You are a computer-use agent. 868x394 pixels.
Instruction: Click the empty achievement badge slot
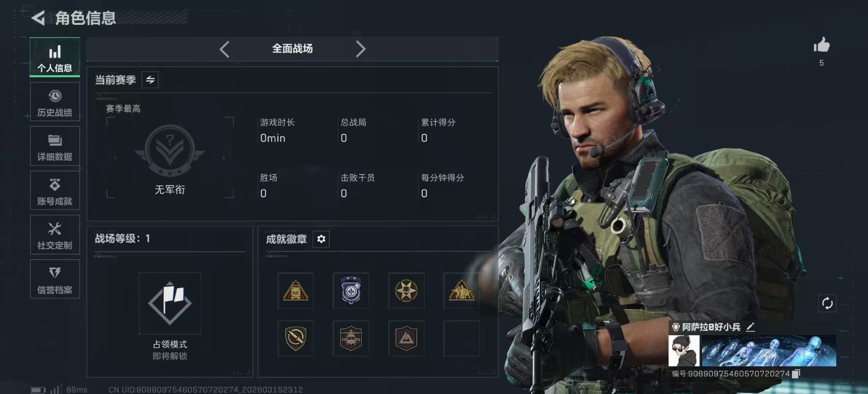[462, 338]
